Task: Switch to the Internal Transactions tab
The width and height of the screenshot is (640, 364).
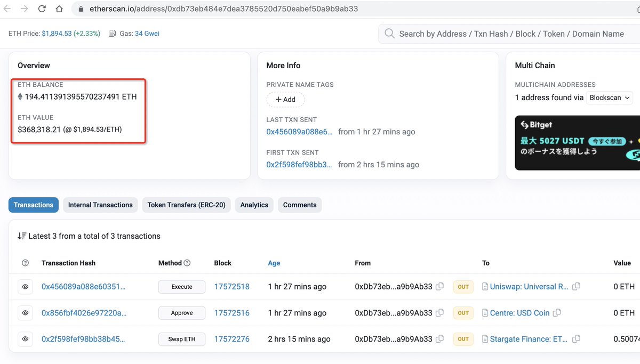Action: 100,205
